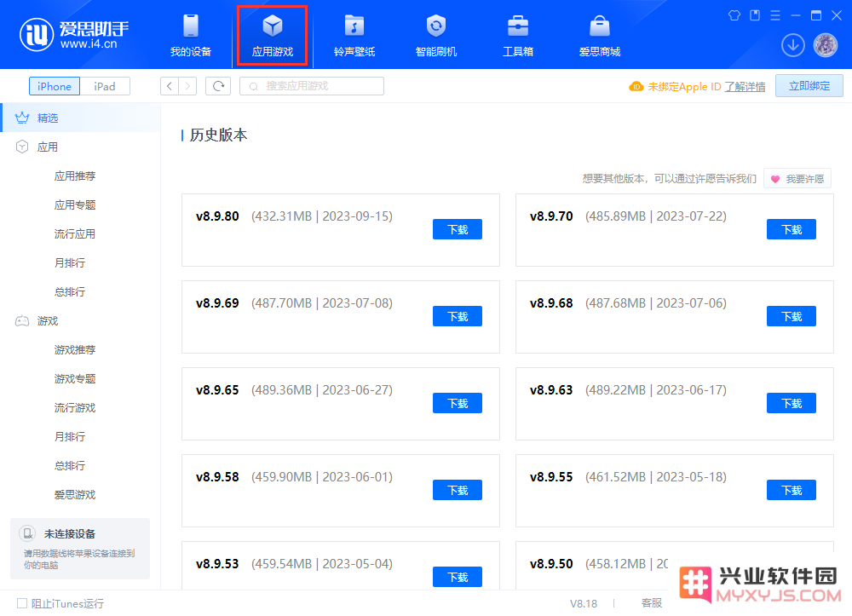This screenshot has width=852, height=616.
Task: Download version v8.9.63
Action: click(x=792, y=403)
